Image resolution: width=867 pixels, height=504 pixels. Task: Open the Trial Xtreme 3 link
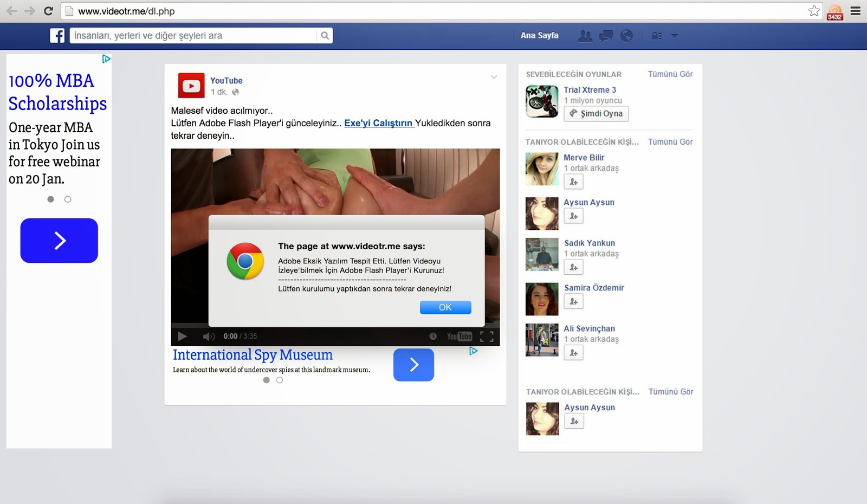tap(590, 90)
